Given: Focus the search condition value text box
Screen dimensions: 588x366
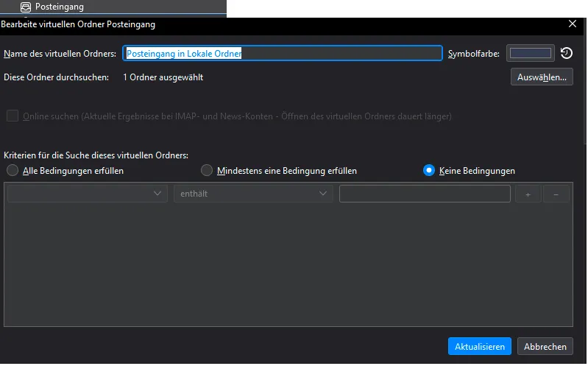Looking at the screenshot, I should tap(425, 194).
